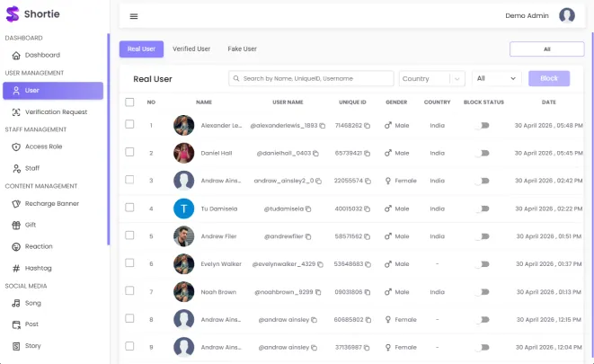
Task: Open Access Role shield icon
Action: coord(16,147)
